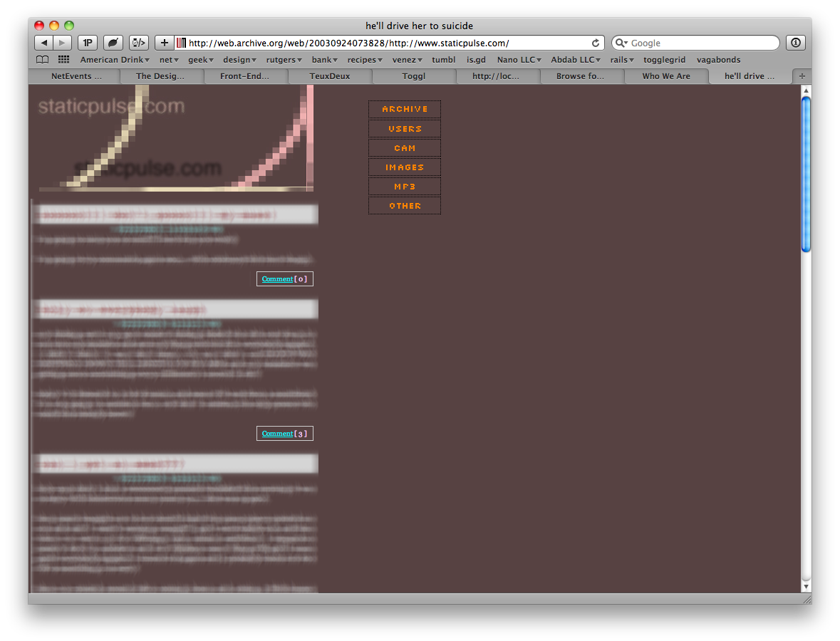Click the browser back arrow button

click(44, 43)
